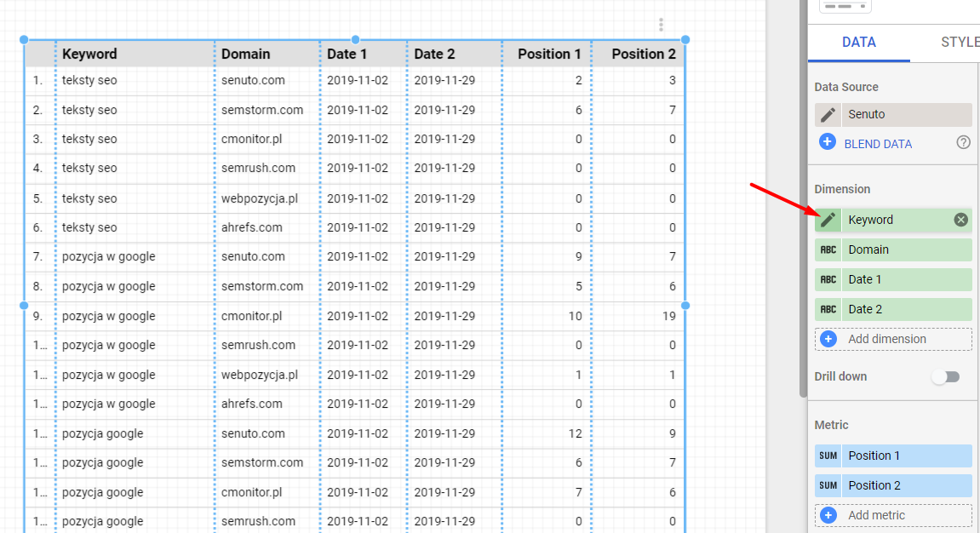Click the ABC type icon for Domain dimension
The width and height of the screenshot is (980, 533).
point(828,250)
